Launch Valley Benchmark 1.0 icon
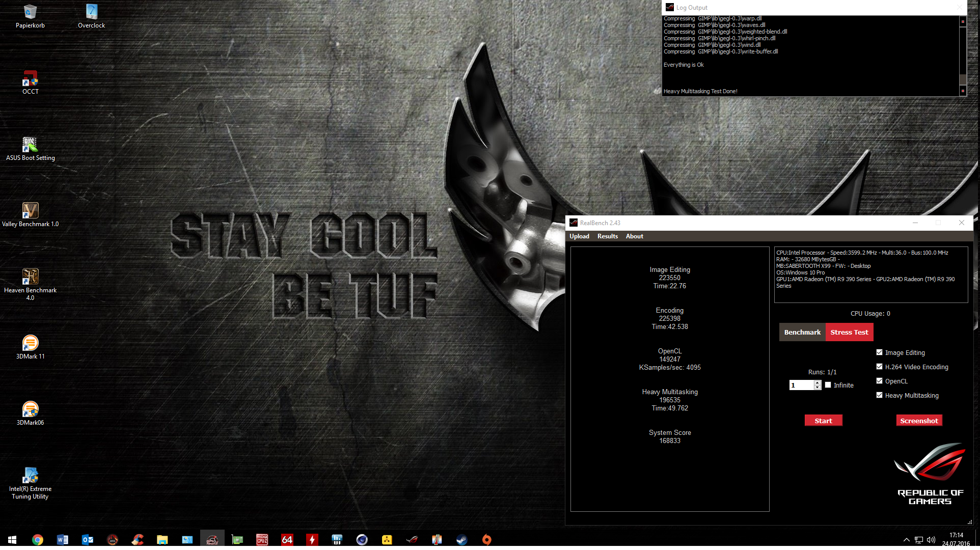Viewport: 980px width, 550px height. pos(30,214)
